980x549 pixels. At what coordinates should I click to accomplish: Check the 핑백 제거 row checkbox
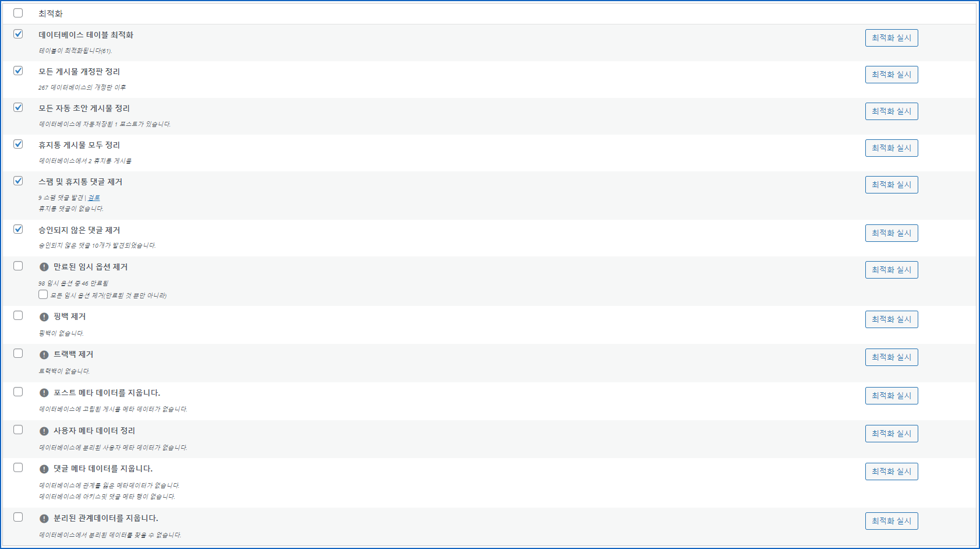click(18, 315)
